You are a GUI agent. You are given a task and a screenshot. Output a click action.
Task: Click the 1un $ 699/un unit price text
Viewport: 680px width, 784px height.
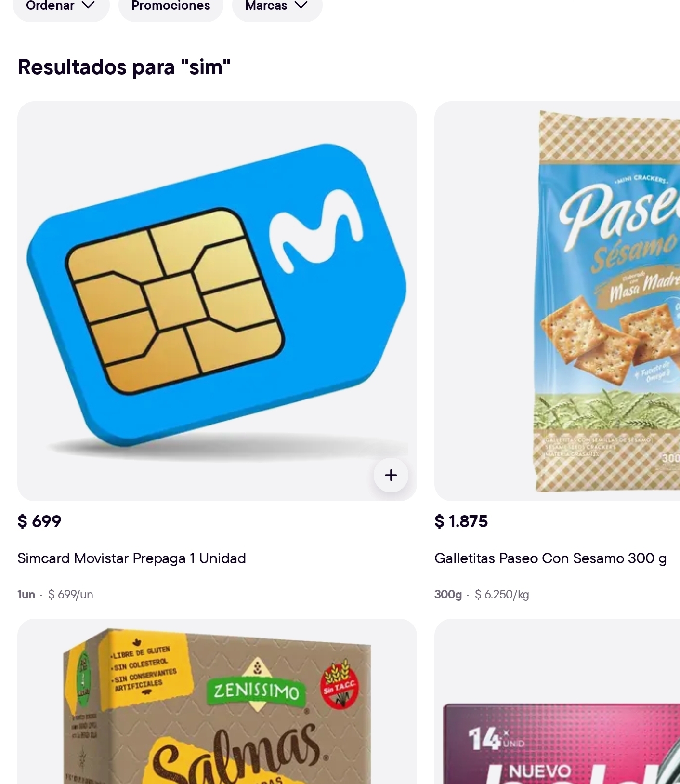click(55, 595)
